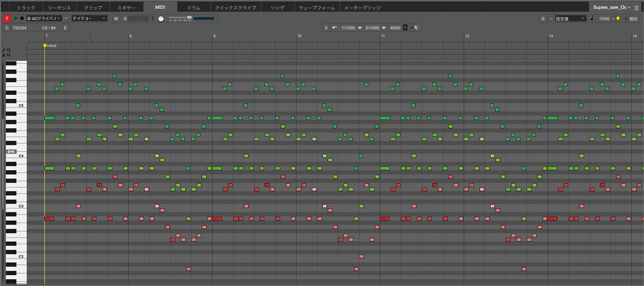Toggle the red T track selector button

[x=7, y=18]
